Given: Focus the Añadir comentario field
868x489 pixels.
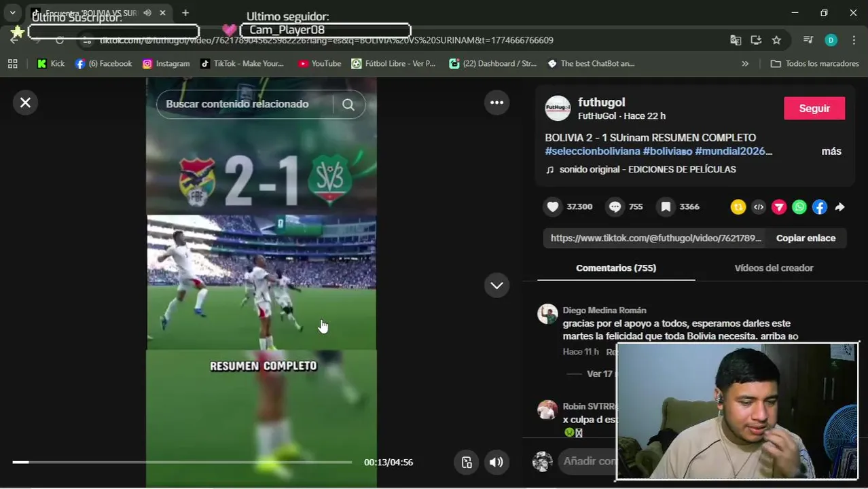Looking at the screenshot, I should 590,461.
